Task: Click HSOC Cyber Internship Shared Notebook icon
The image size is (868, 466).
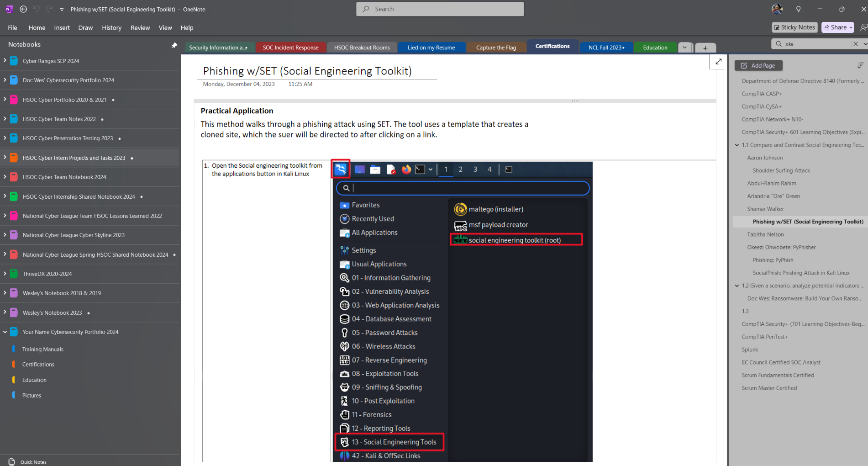Action: [14, 196]
